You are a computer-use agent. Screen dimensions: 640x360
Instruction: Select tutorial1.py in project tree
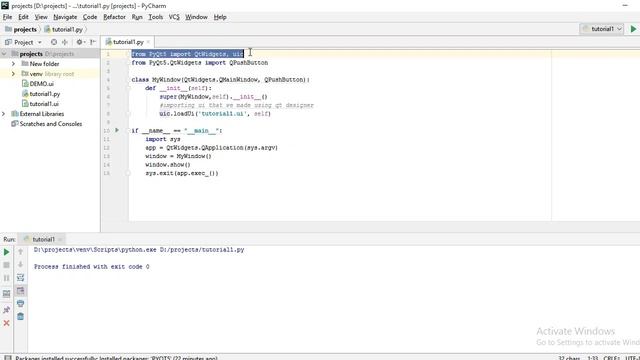tap(41, 94)
